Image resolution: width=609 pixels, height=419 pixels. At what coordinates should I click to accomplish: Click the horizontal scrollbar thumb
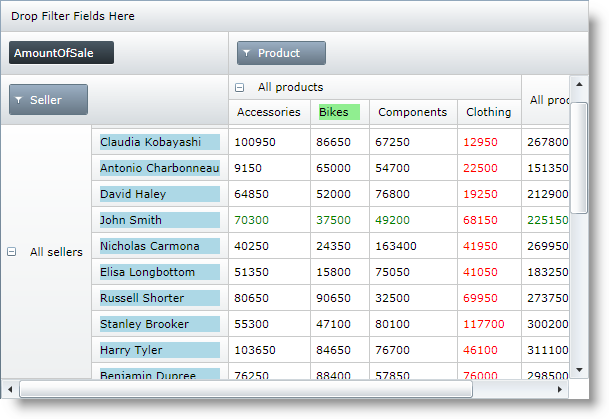[x=245, y=389]
